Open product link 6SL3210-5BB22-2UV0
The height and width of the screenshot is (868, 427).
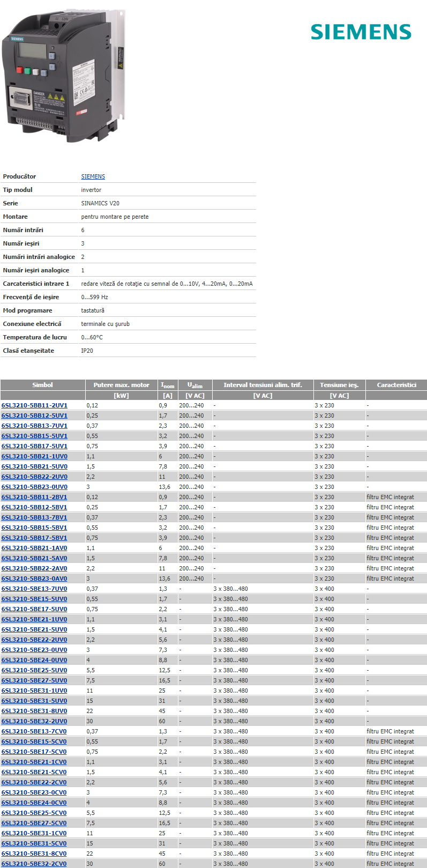tap(34, 477)
